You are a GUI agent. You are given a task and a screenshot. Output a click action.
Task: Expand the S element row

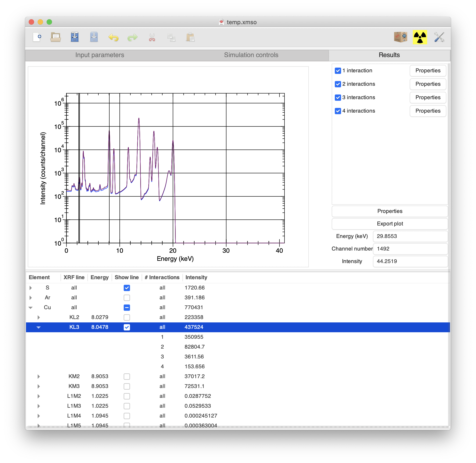tap(31, 288)
